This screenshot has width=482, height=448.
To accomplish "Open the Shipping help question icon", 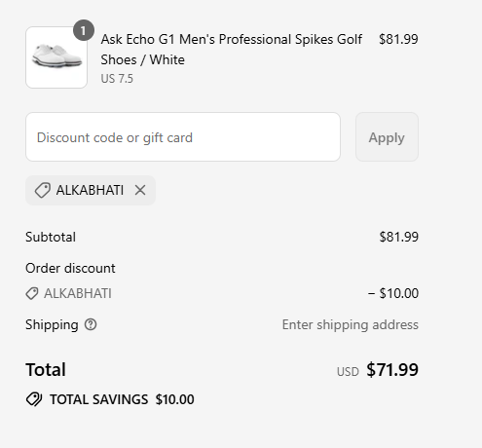I will click(x=91, y=324).
